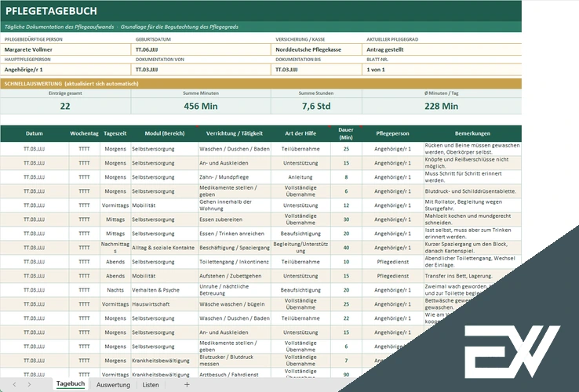Viewport: 579px width, 392px height.
Task: Click the Blutzucker / Blutdruck messen cell
Action: click(x=235, y=361)
